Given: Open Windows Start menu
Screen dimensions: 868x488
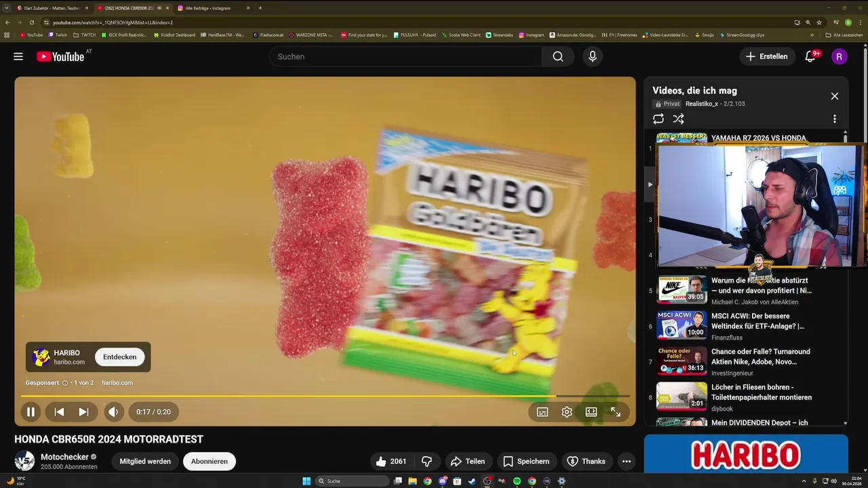Looking at the screenshot, I should 307,481.
